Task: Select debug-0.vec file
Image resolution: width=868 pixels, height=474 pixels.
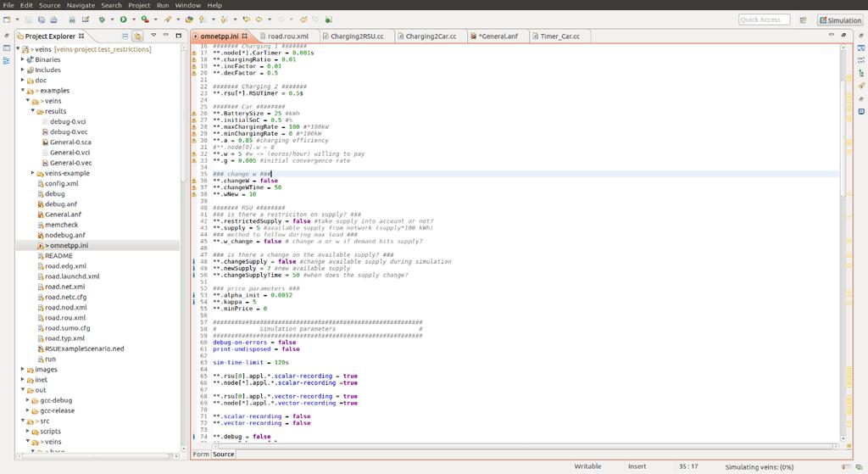Action: pyautogui.click(x=69, y=131)
